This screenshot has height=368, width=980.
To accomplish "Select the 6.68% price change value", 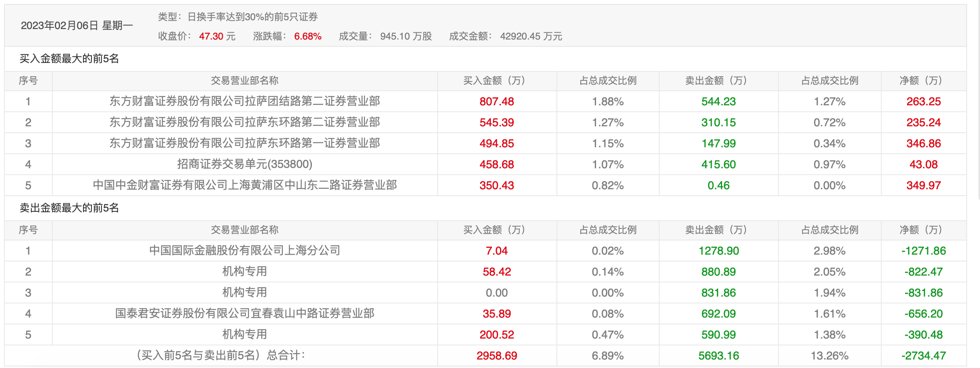I will pyautogui.click(x=307, y=36).
